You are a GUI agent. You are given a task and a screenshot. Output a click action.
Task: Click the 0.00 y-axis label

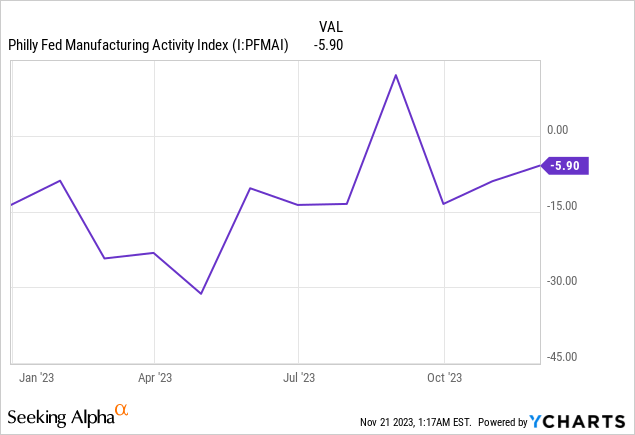point(558,130)
